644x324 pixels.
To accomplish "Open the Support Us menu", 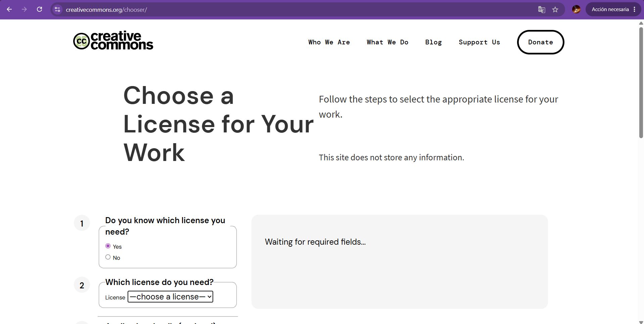I will (x=479, y=42).
